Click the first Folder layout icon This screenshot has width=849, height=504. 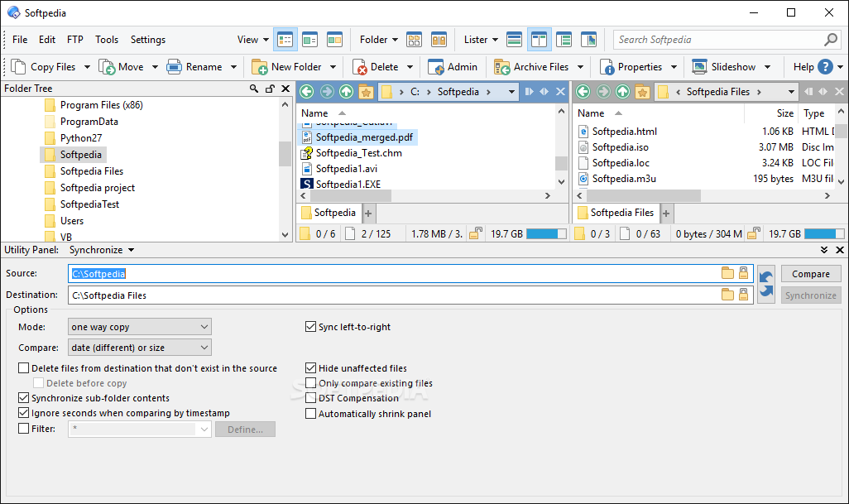pyautogui.click(x=415, y=40)
